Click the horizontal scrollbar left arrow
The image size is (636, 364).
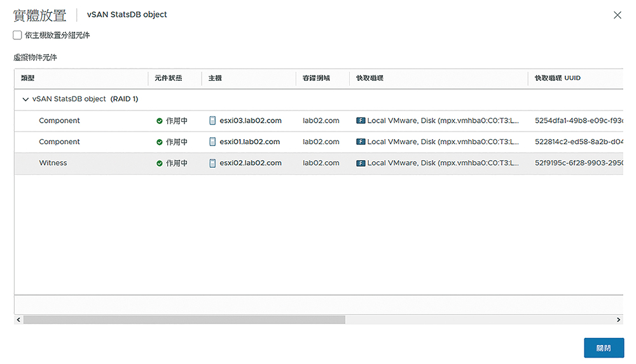[18, 320]
